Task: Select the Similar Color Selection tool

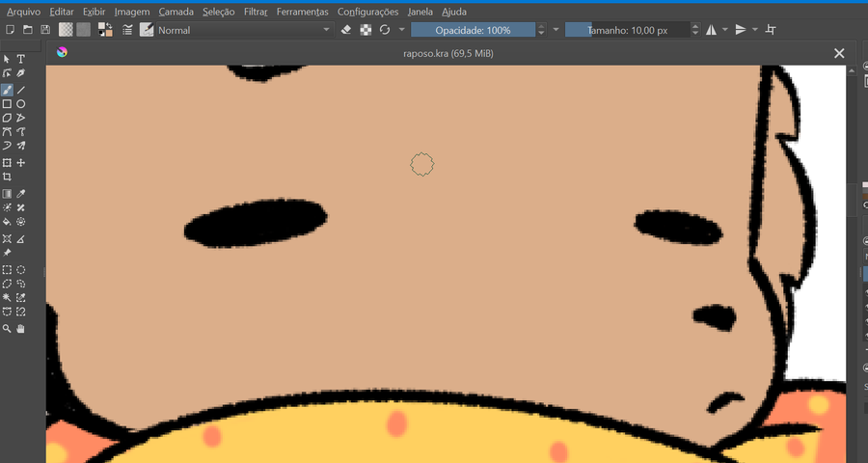Action: [x=20, y=297]
